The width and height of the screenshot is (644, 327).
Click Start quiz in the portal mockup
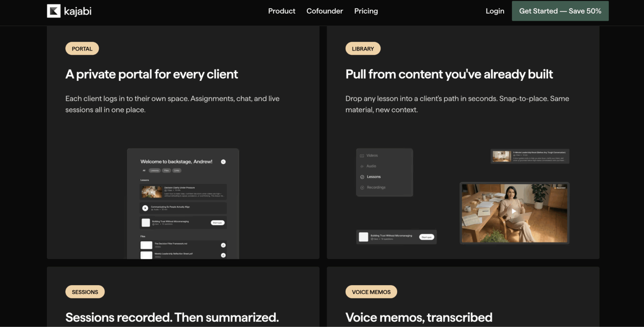point(218,223)
